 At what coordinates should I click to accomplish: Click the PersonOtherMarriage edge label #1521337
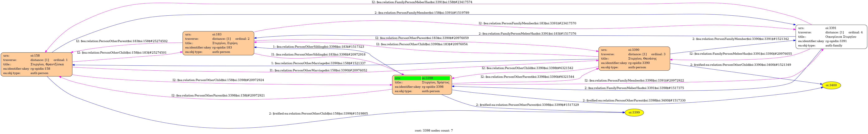[x=318, y=63]
